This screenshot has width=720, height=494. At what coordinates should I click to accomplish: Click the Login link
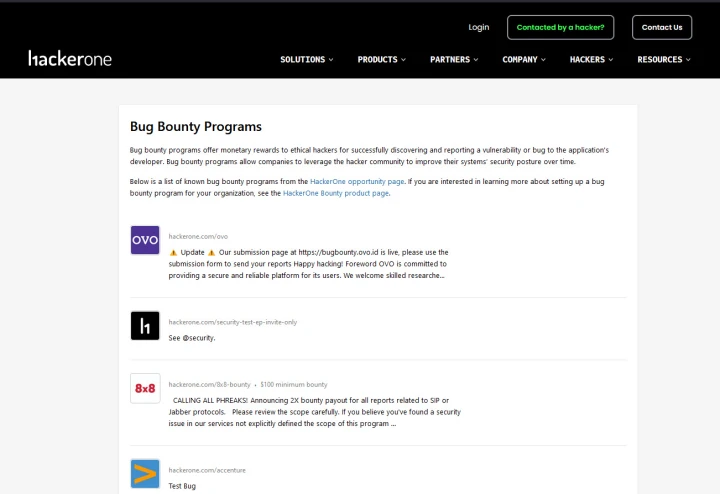479,28
